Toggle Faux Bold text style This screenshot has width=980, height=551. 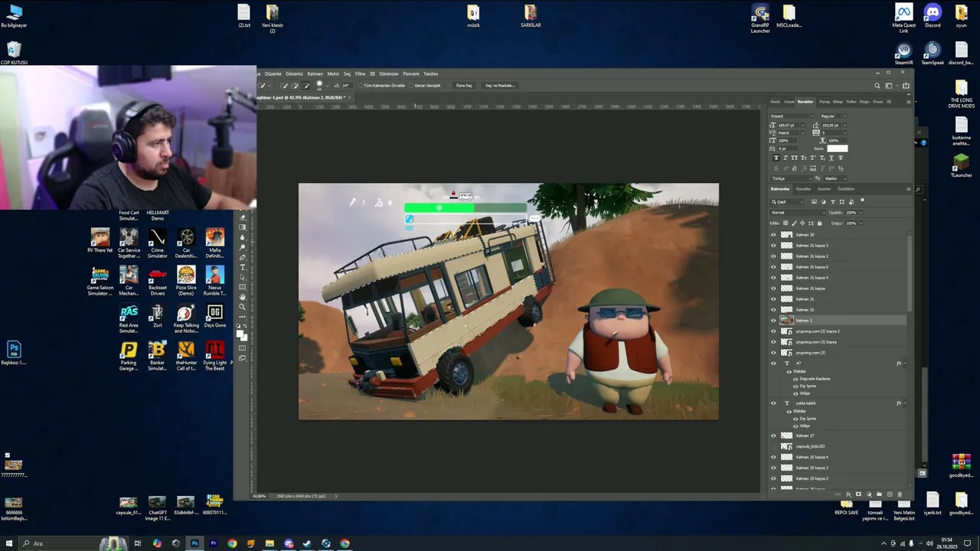tap(776, 158)
